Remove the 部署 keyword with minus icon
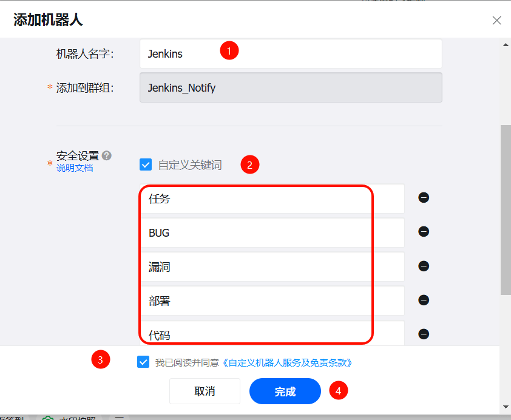Image resolution: width=511 pixels, height=420 pixels. pyautogui.click(x=424, y=300)
